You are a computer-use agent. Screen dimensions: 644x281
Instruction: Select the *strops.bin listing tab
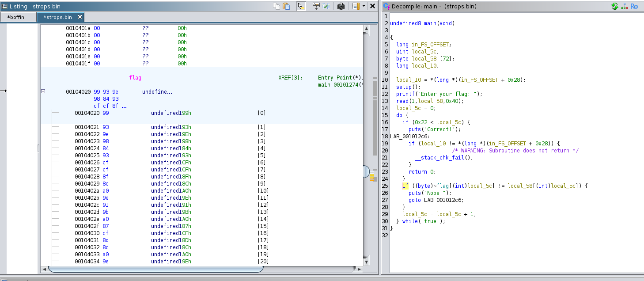(x=57, y=17)
